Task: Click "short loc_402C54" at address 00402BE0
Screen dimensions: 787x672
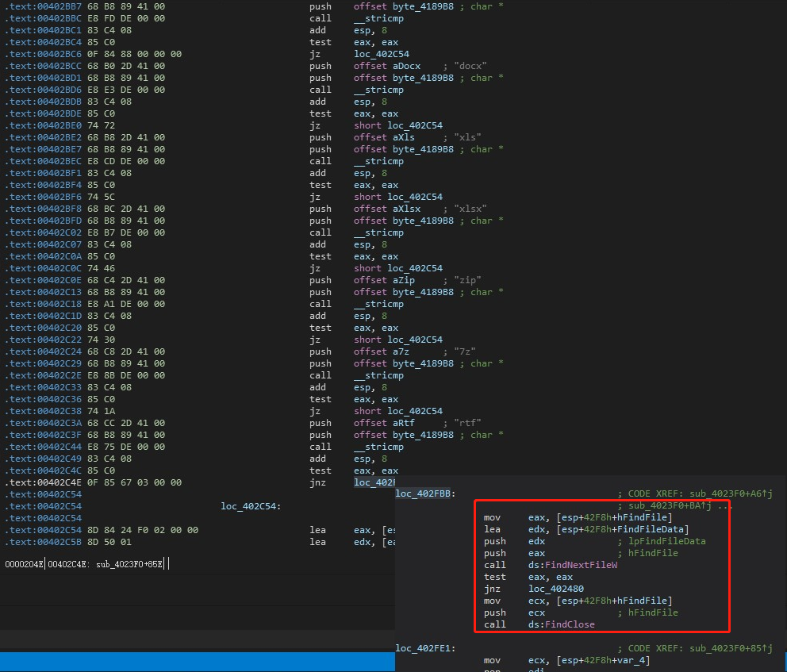Action: click(398, 125)
